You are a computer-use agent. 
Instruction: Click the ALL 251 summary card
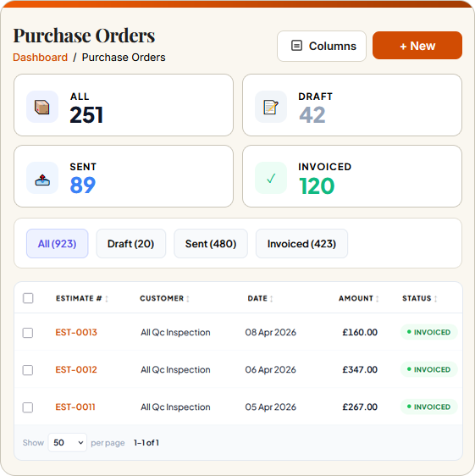point(124,105)
